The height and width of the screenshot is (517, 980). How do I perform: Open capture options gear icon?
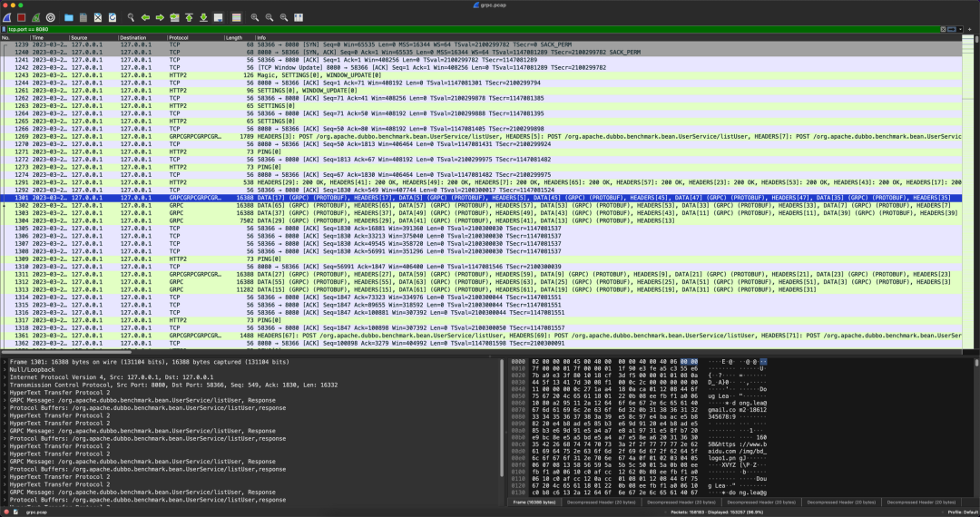[51, 17]
